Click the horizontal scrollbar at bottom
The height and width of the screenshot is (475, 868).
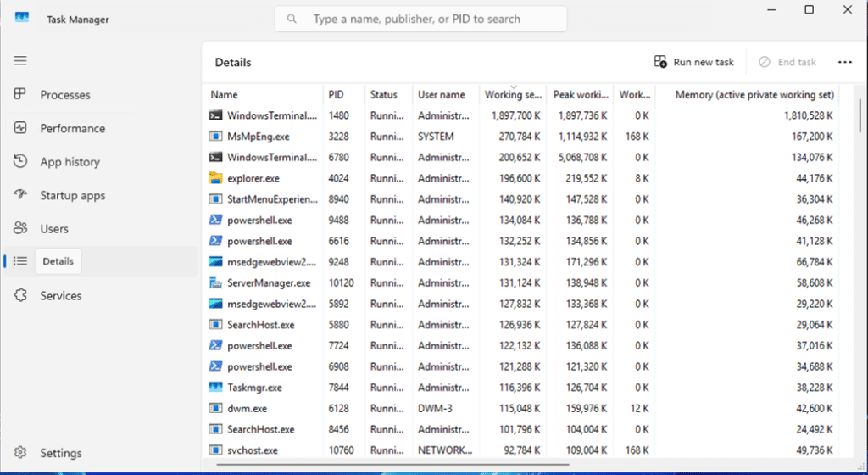tap(392, 465)
